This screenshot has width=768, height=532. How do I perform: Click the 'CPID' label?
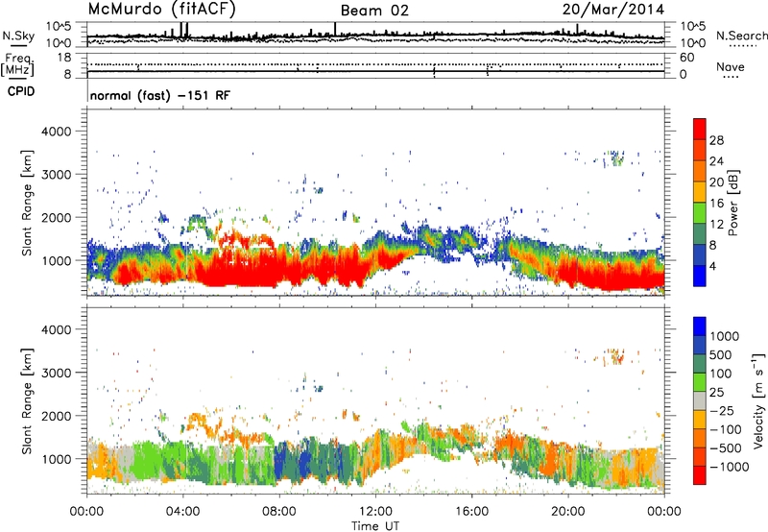click(x=21, y=91)
